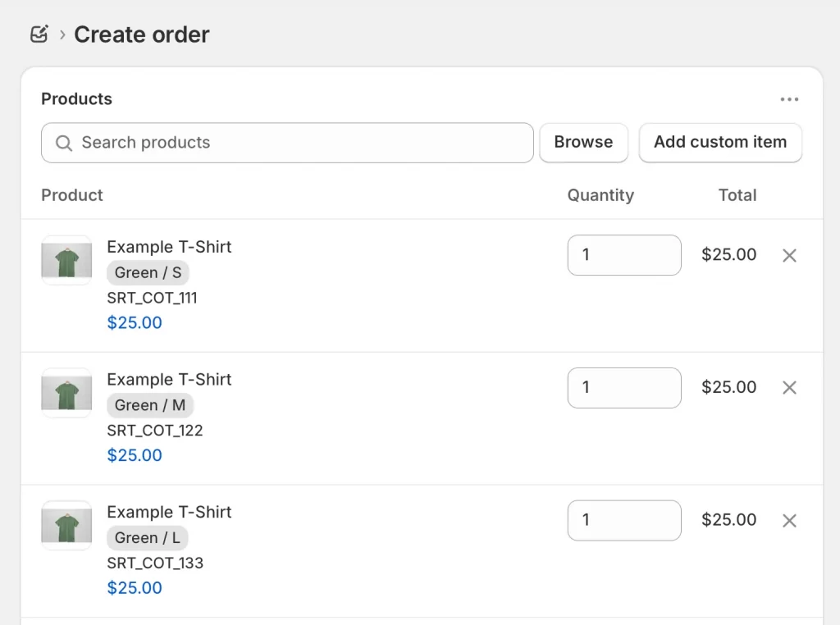Select the quantity field for Green / M shirt
The width and height of the screenshot is (840, 625).
pyautogui.click(x=624, y=387)
